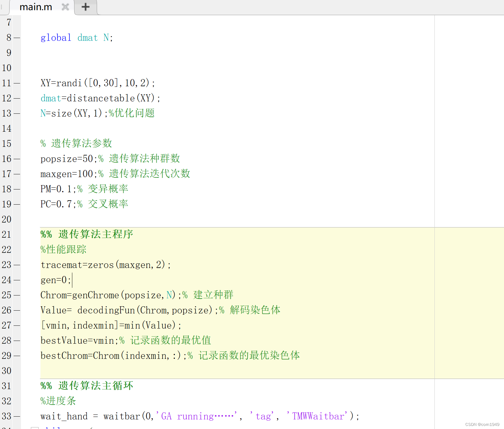This screenshot has width=504, height=429.
Task: Toggle breakpoint dash on line 33
Action: click(17, 416)
